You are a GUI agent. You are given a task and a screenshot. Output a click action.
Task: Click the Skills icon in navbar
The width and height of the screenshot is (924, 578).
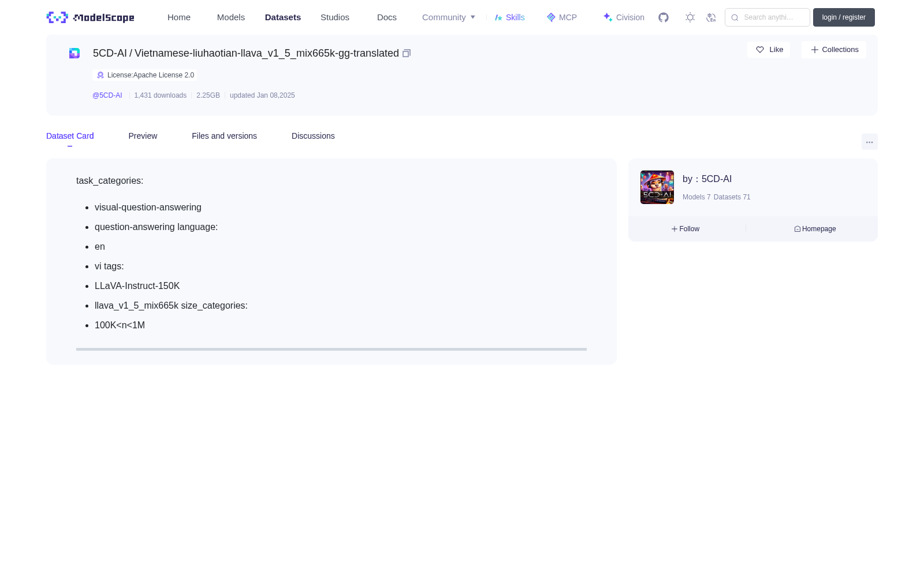click(498, 17)
